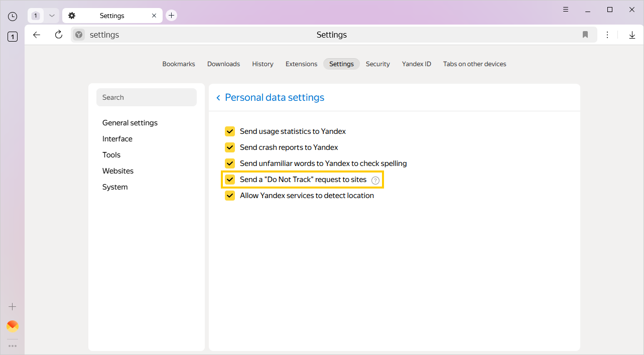Open General settings section
Screen dimensions: 644x355
[130, 123]
